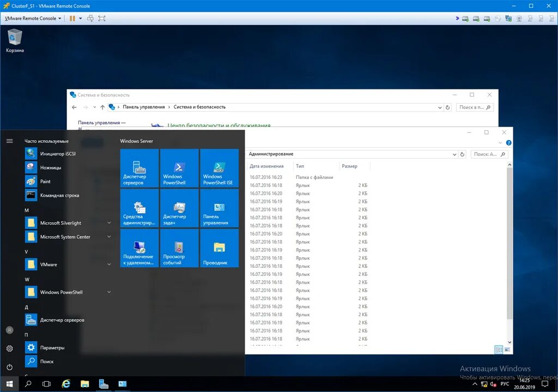Screen dimensions: 558x392
Task: Click the Поиск field in Администрирование window
Action: tap(489, 154)
